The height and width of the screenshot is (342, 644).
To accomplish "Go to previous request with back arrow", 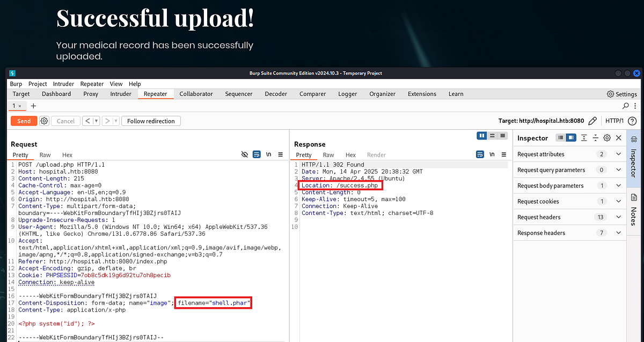I will point(88,121).
